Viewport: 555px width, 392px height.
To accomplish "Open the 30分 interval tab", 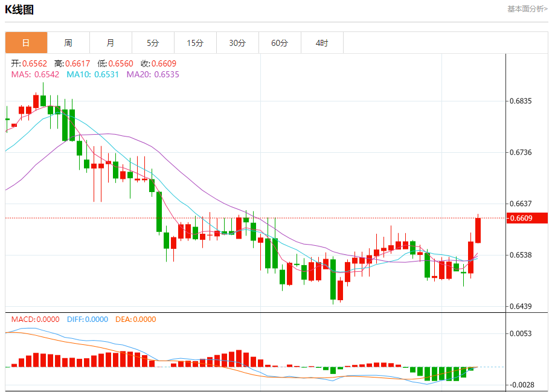I will click(x=237, y=43).
